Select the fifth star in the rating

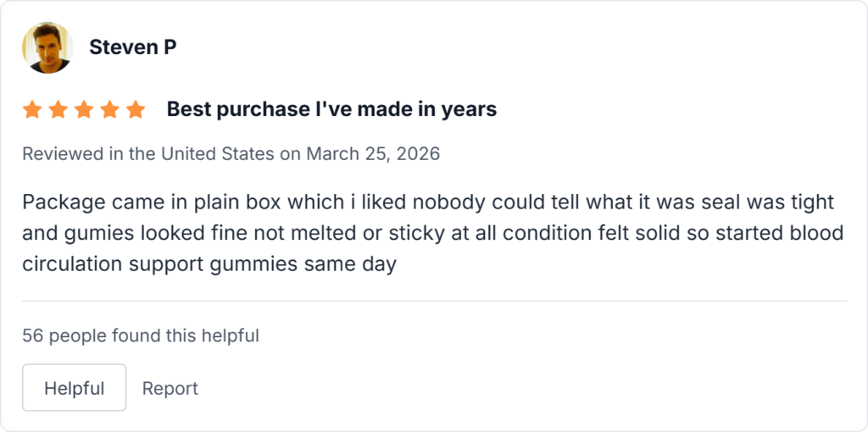coord(136,110)
